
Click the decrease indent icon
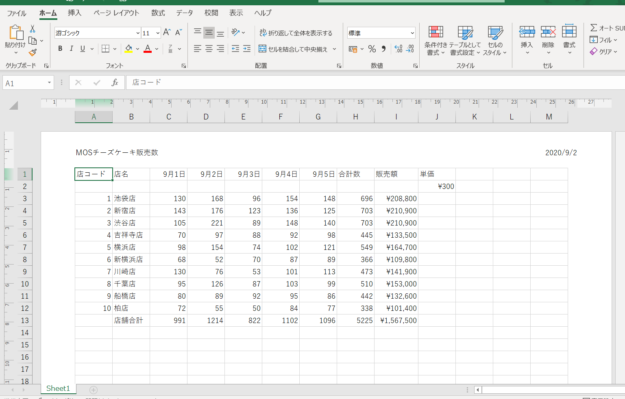tap(236, 49)
